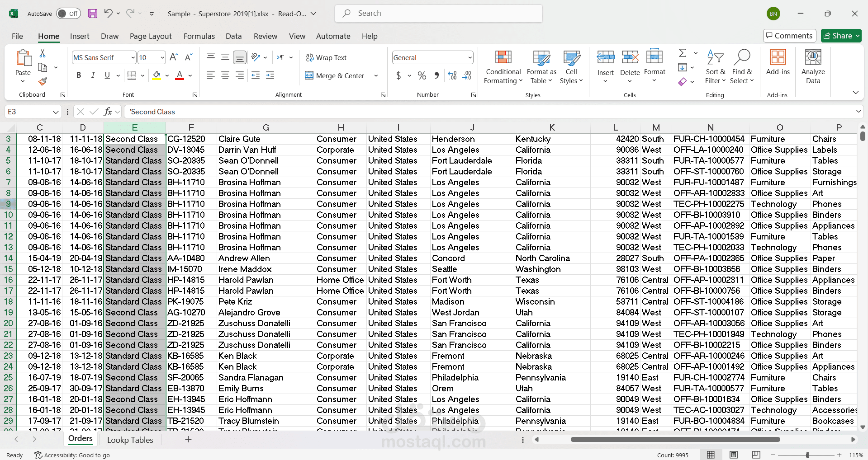Click column header G
This screenshot has height=460, width=868.
266,127
